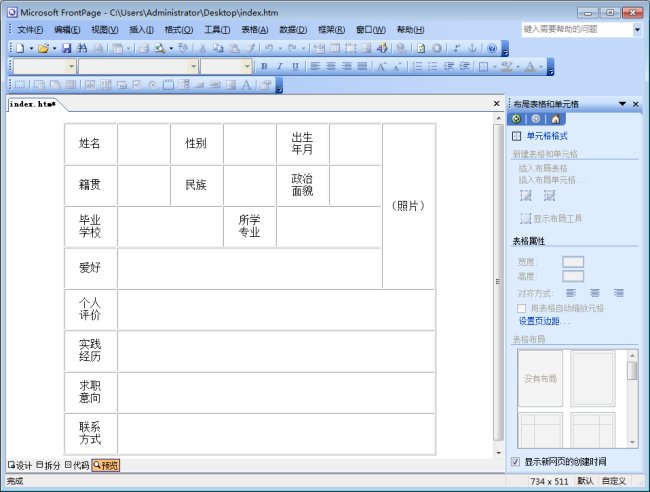Click the Help question mark icon

492,48
